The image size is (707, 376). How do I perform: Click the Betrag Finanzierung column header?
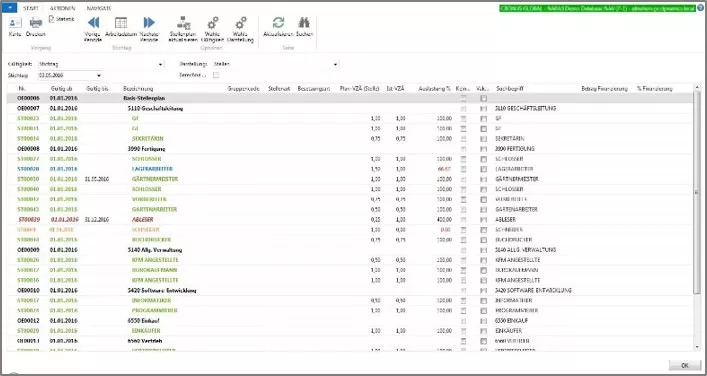pyautogui.click(x=605, y=89)
